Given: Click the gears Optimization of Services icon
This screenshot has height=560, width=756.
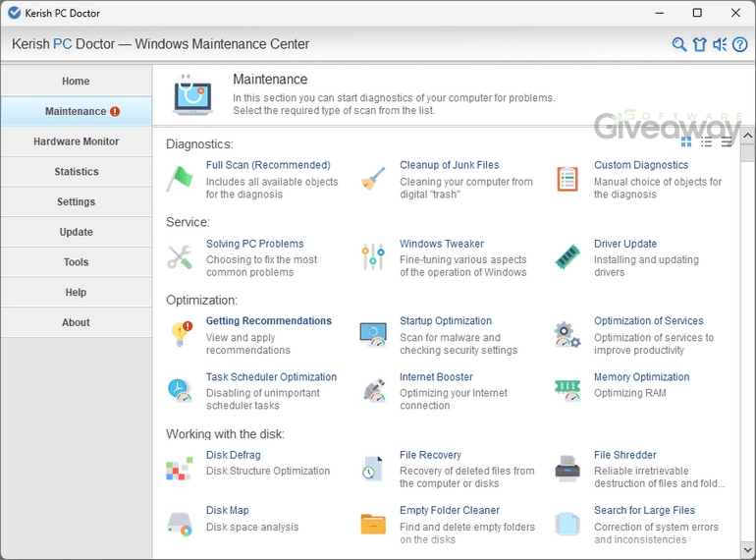Looking at the screenshot, I should 567,334.
